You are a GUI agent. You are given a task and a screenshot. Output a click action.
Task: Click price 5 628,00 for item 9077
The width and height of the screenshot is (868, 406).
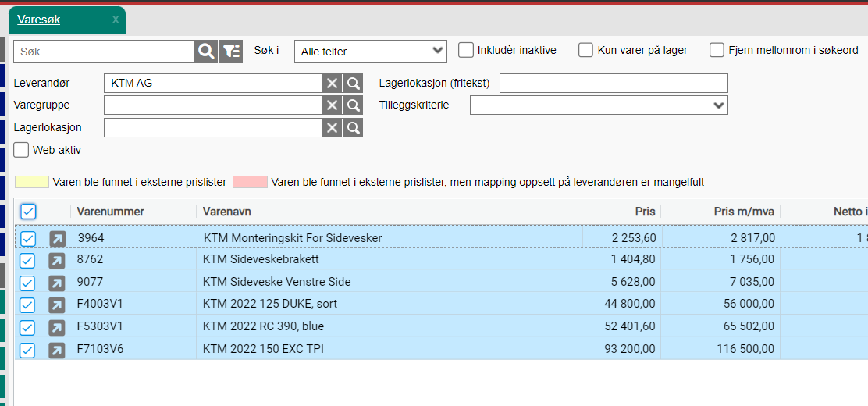(633, 282)
